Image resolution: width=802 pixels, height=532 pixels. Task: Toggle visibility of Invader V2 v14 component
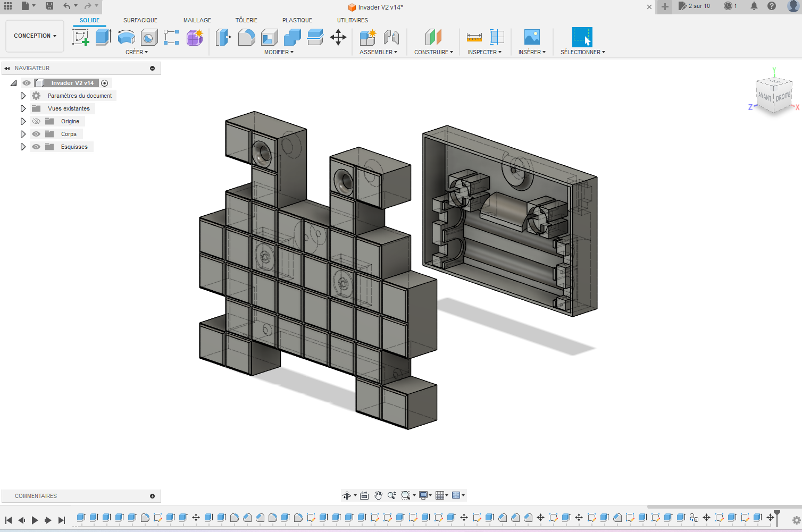point(27,83)
